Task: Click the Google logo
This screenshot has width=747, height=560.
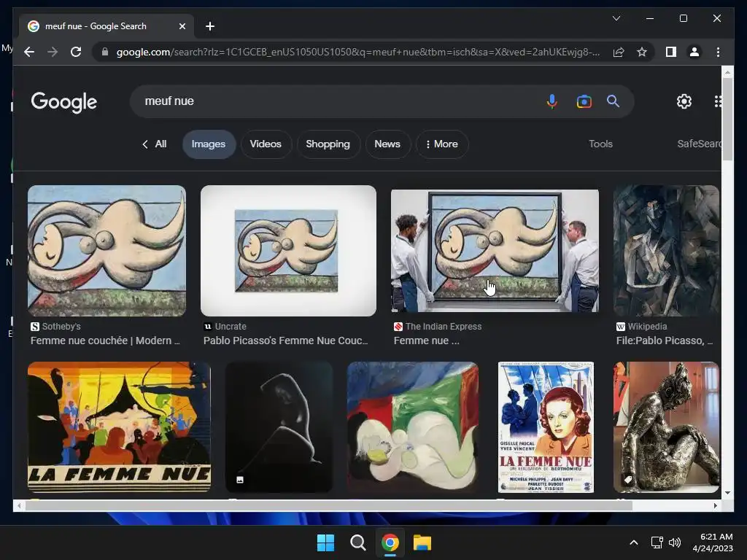Action: pos(64,102)
